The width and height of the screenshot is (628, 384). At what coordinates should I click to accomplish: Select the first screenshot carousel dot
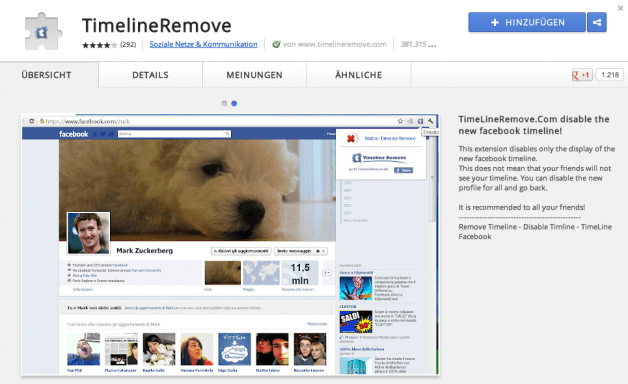click(224, 103)
